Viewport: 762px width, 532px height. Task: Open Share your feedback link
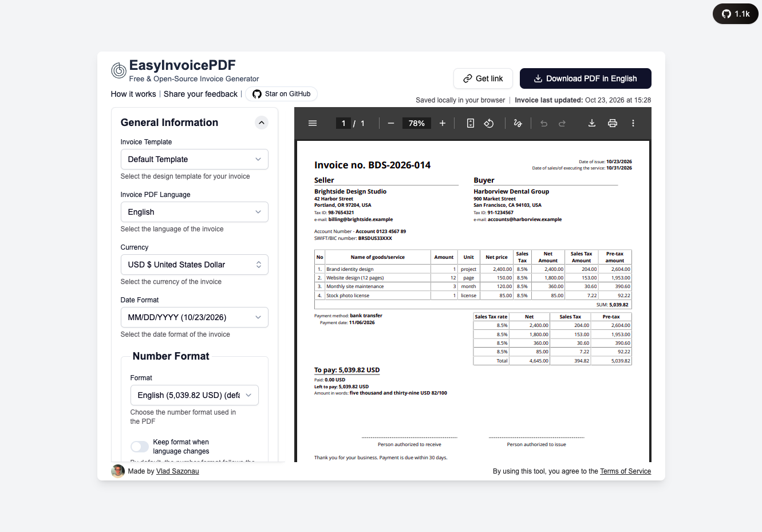[x=200, y=94]
